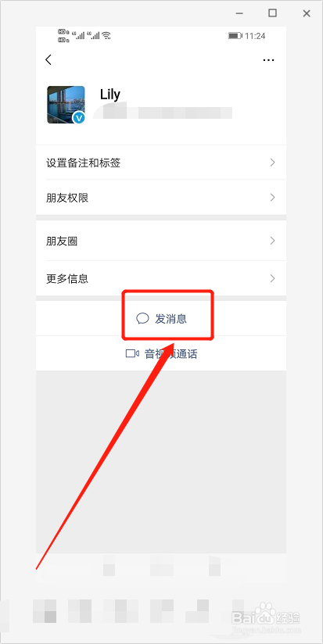Expand chevron next to 更多信息
This screenshot has height=644, width=323.
pyautogui.click(x=272, y=279)
